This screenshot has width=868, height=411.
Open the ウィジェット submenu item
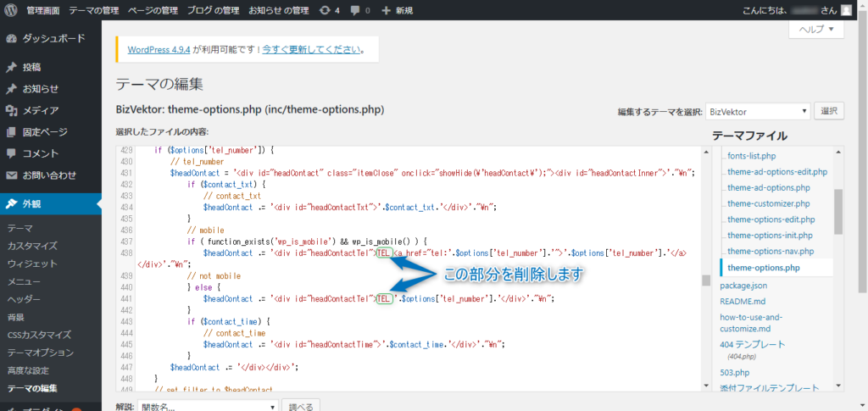pyautogui.click(x=32, y=264)
